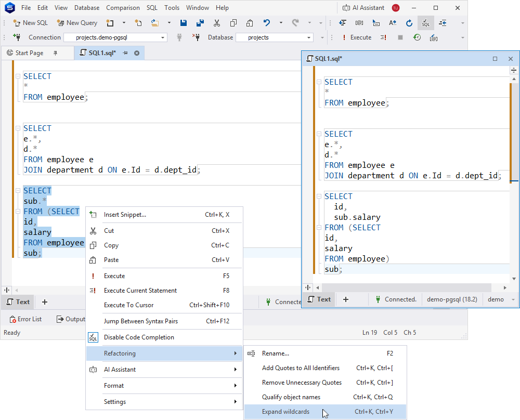The height and width of the screenshot is (420, 520).
Task: Add a new view with plus in floating window
Action: 346,299
